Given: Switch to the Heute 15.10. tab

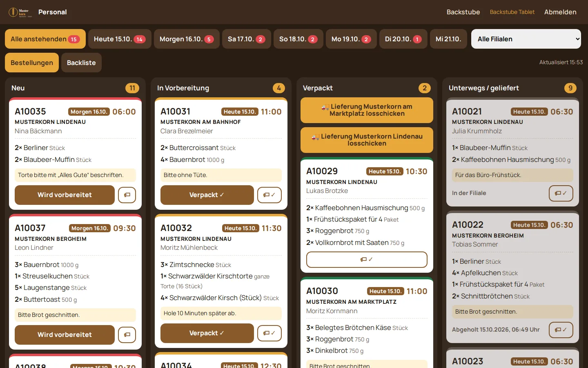Looking at the screenshot, I should point(120,39).
